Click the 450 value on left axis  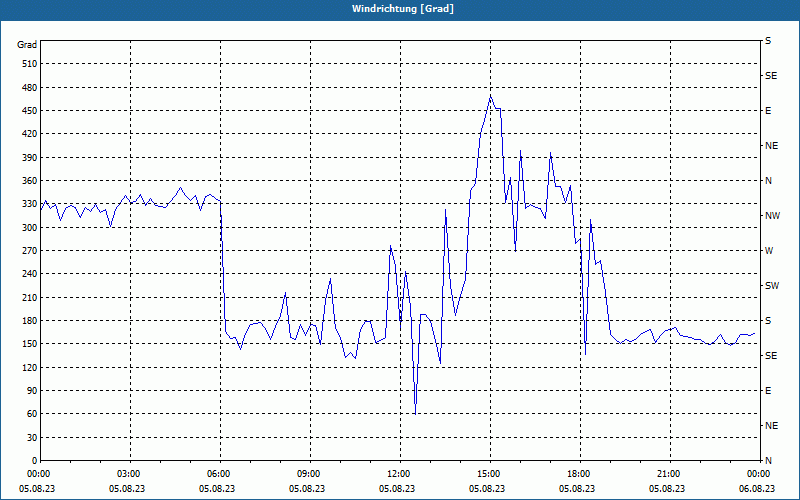coord(30,111)
